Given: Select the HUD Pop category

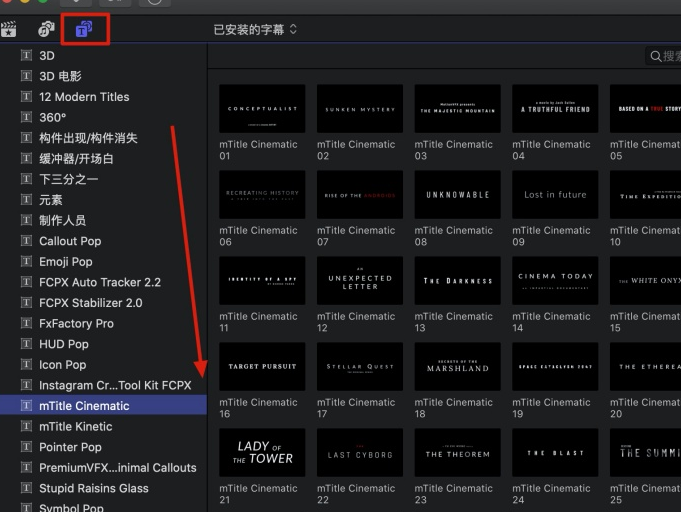Looking at the screenshot, I should pos(103,344).
